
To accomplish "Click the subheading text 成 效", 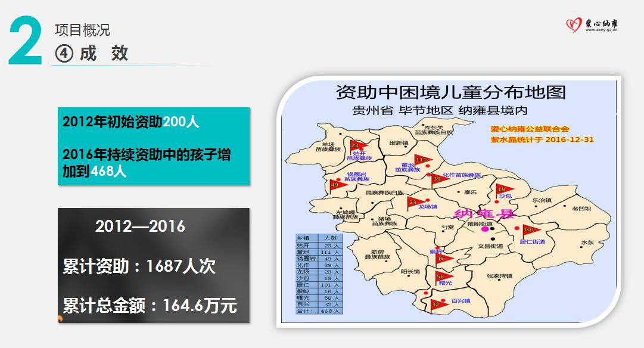I will [104, 54].
